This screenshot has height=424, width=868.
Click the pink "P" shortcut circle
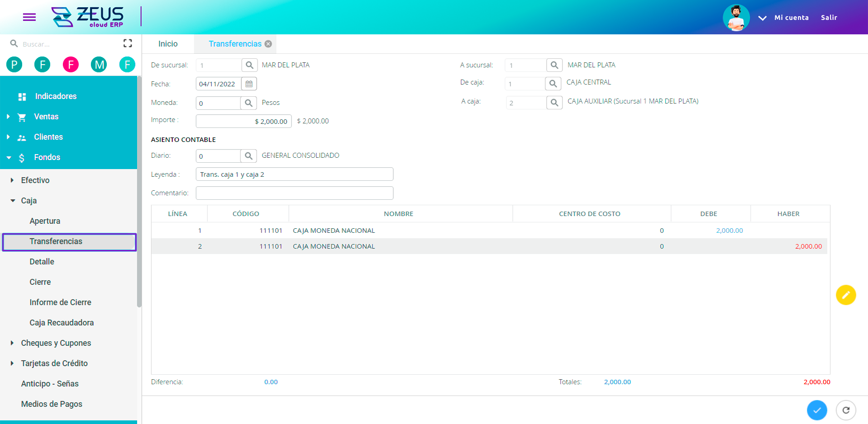pos(14,64)
